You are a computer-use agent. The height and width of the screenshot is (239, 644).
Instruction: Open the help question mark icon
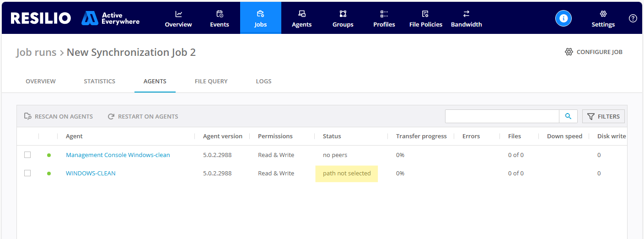(x=633, y=18)
